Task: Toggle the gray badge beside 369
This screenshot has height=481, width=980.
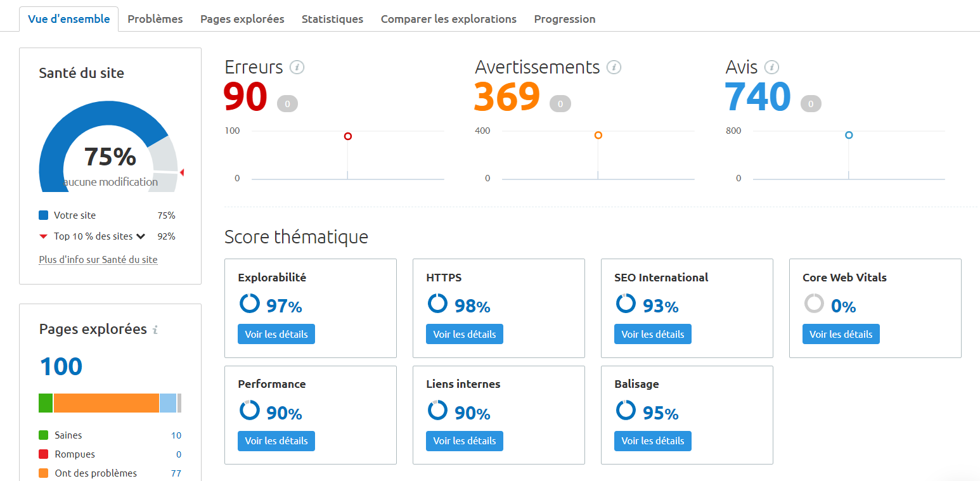Action: (x=560, y=103)
